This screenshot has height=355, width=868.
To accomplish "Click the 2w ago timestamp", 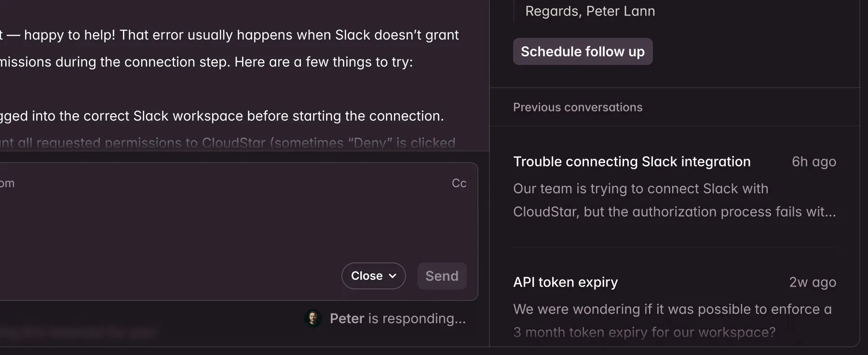I will (x=812, y=282).
